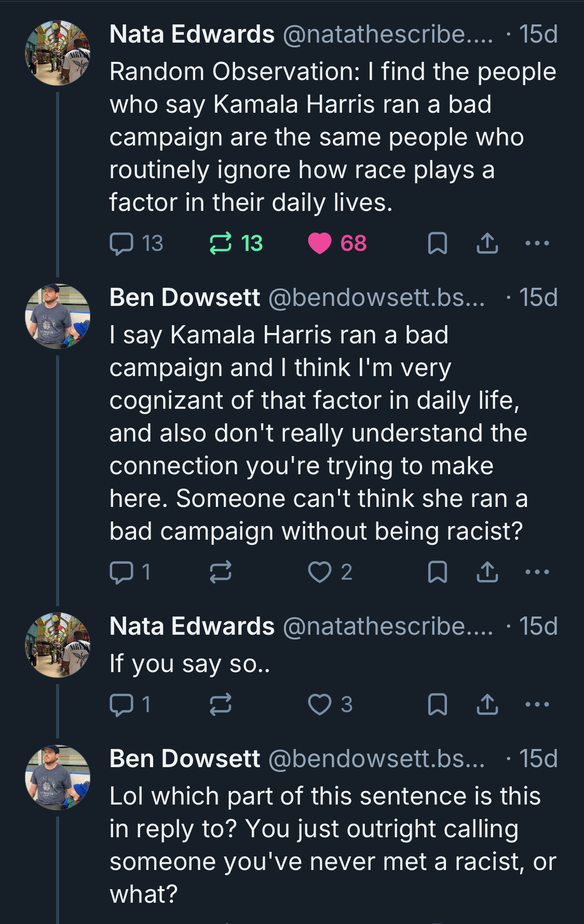
Task: Like the 'If you say so..' post
Action: (x=320, y=705)
